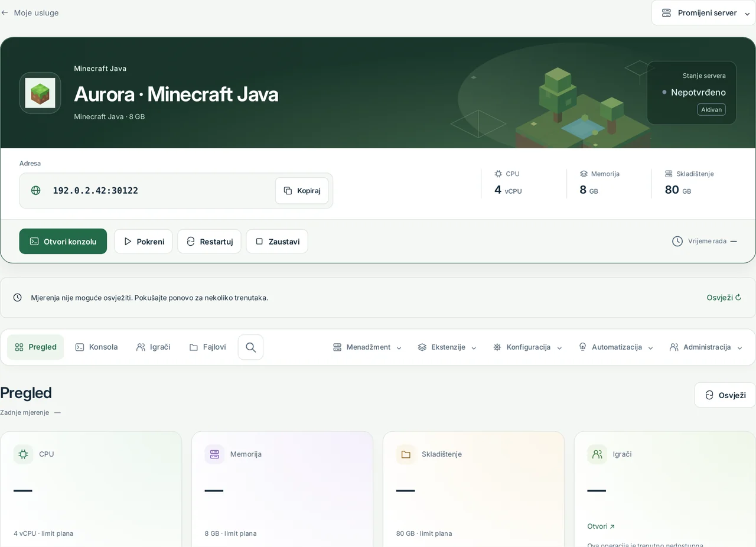This screenshot has height=547, width=756.
Task: Click the Moje usluge back link
Action: coord(30,12)
